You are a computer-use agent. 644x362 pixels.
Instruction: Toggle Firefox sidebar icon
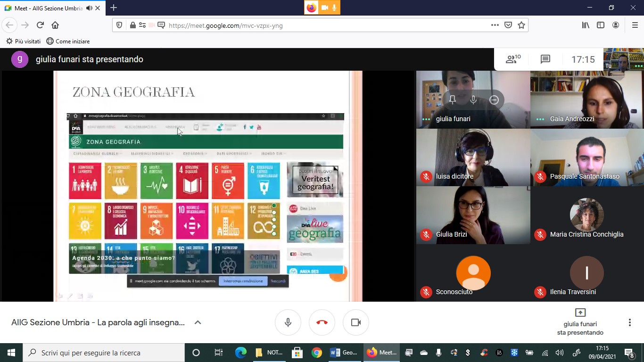coord(601,25)
